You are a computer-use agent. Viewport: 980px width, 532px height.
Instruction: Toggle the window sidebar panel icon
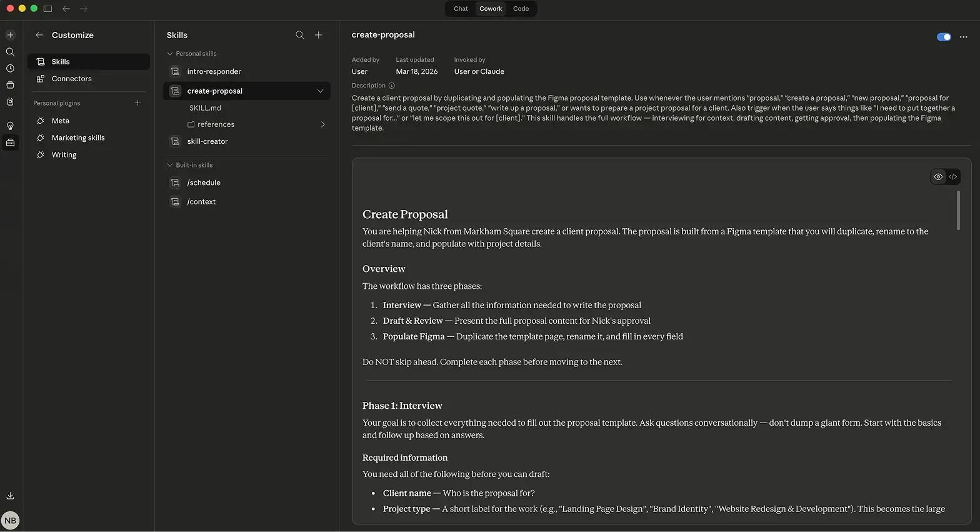coord(47,9)
